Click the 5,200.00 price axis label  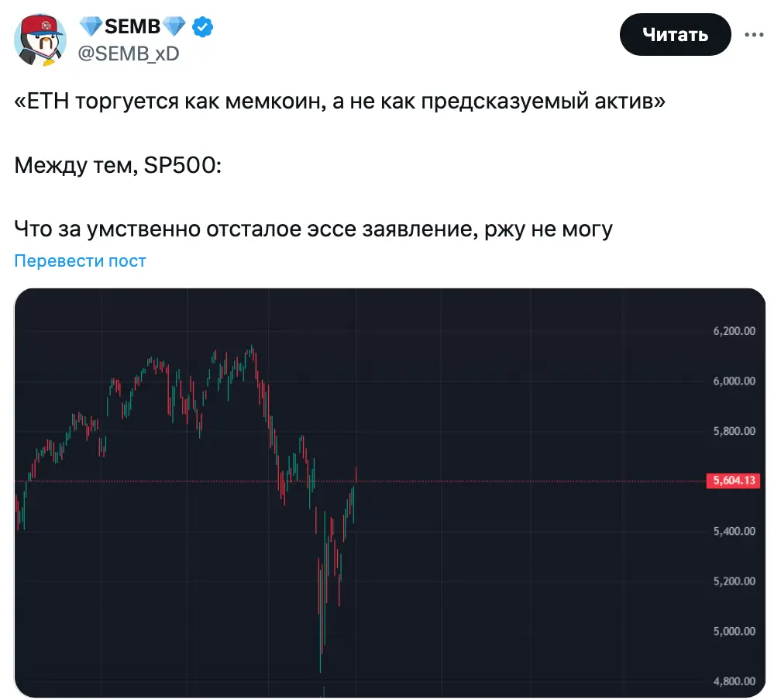pyautogui.click(x=735, y=581)
